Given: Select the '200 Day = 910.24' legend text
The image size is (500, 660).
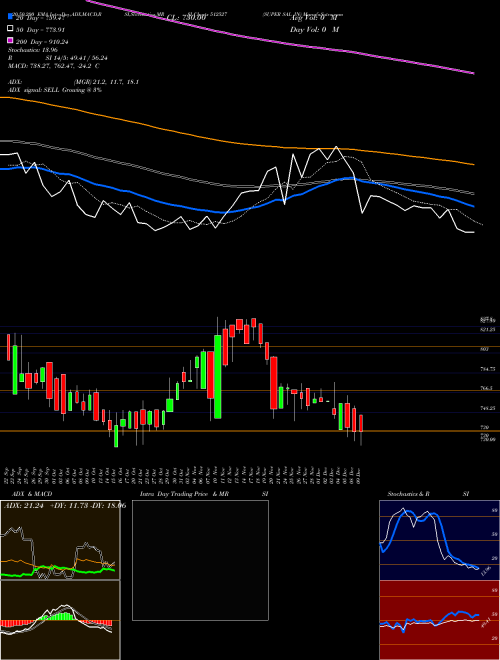Looking at the screenshot, I should 43,42.
